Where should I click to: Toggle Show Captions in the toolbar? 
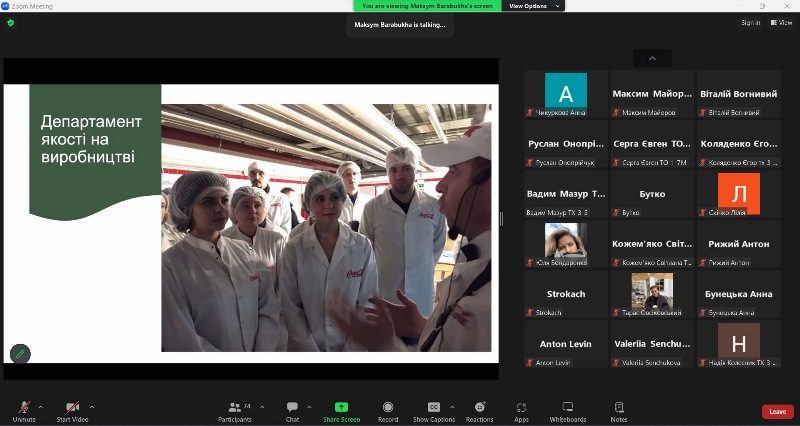(434, 408)
